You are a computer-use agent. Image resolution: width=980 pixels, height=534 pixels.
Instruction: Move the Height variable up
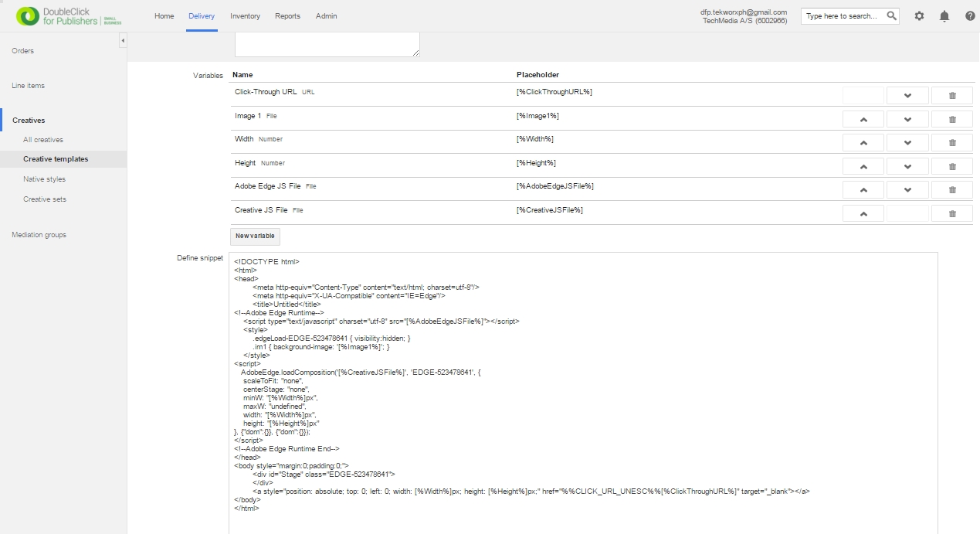863,166
